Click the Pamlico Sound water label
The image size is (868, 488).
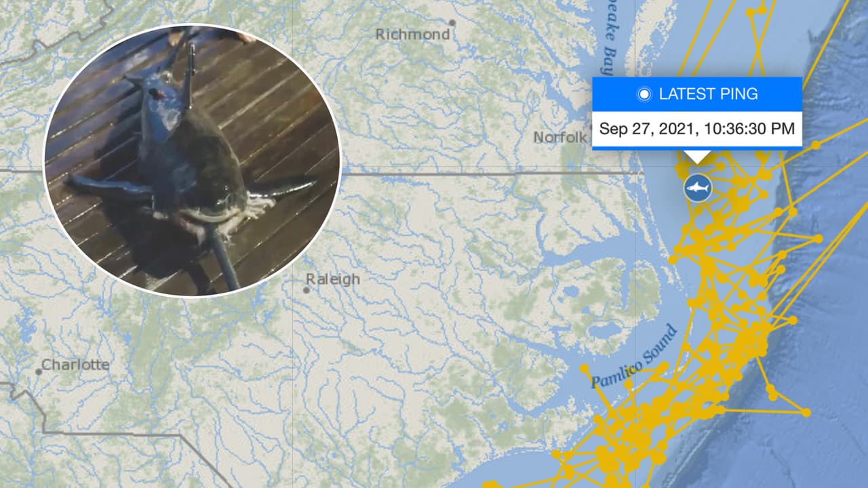(633, 357)
